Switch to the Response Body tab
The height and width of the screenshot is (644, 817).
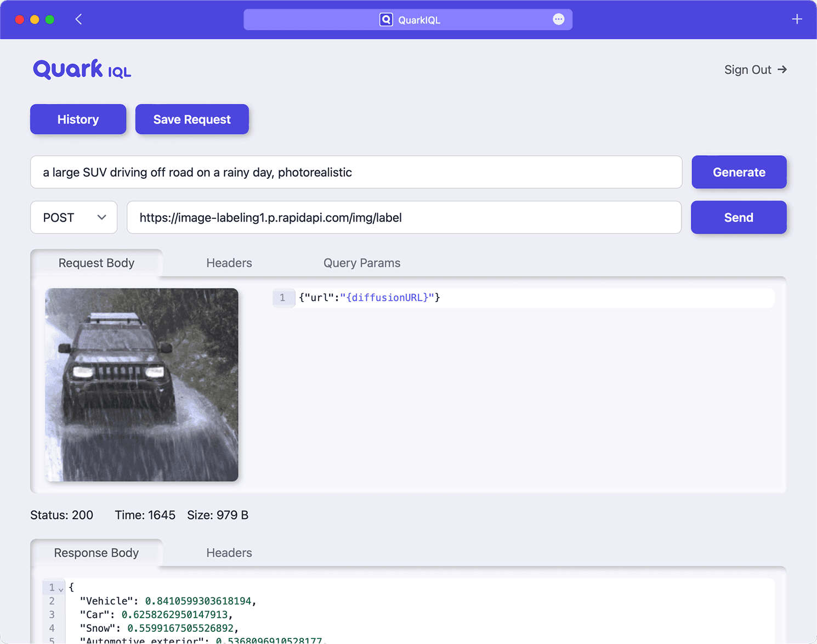pyautogui.click(x=97, y=553)
